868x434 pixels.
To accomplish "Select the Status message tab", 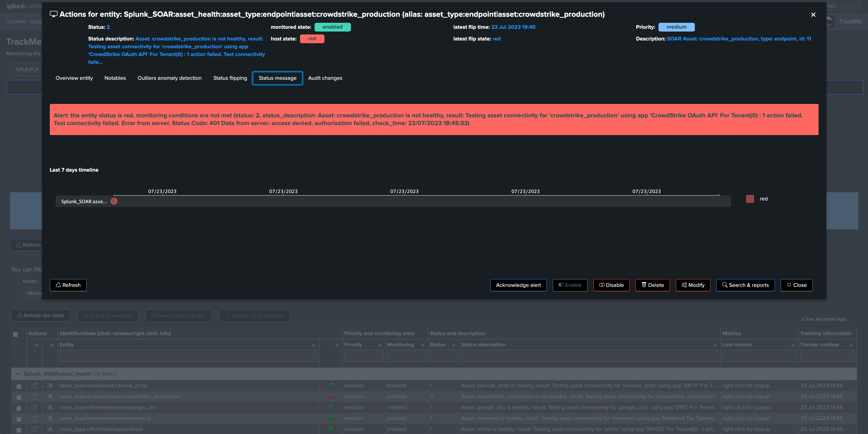I will tap(278, 78).
